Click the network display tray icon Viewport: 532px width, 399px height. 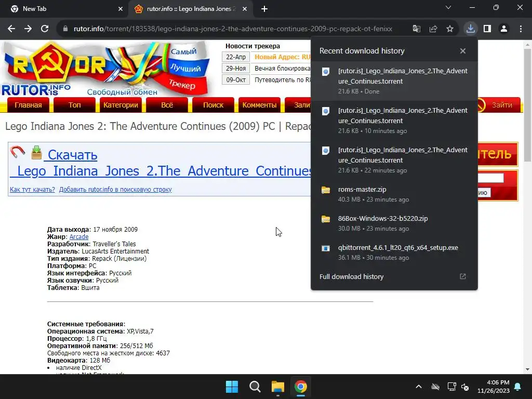click(451, 387)
